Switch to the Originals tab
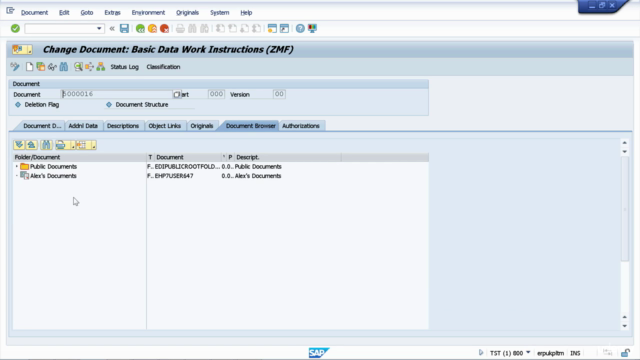 click(x=202, y=126)
